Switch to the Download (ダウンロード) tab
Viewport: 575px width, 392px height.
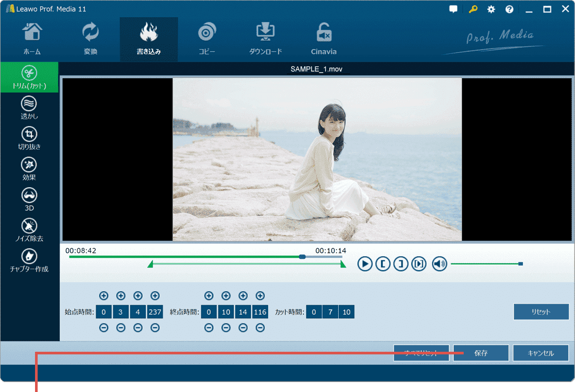pyautogui.click(x=266, y=39)
